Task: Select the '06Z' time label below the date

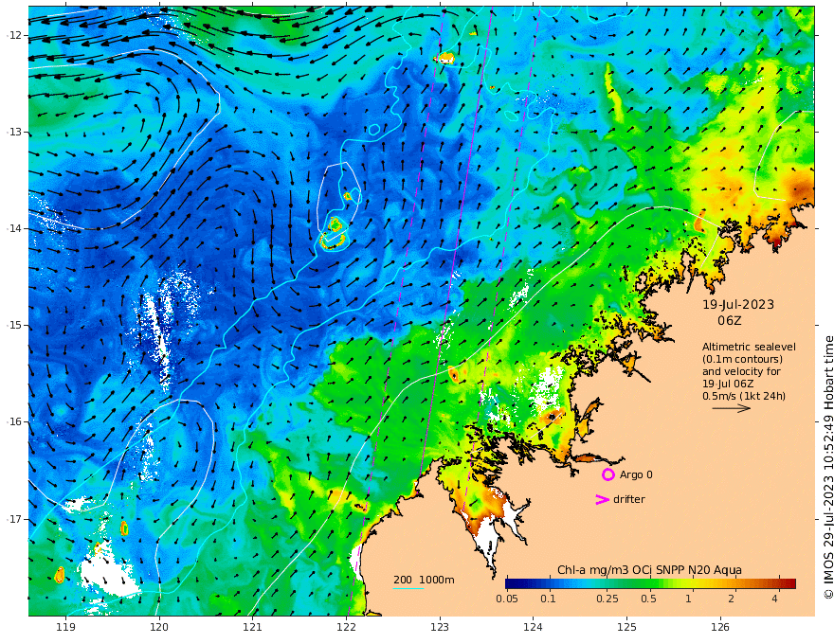Action: 729,321
